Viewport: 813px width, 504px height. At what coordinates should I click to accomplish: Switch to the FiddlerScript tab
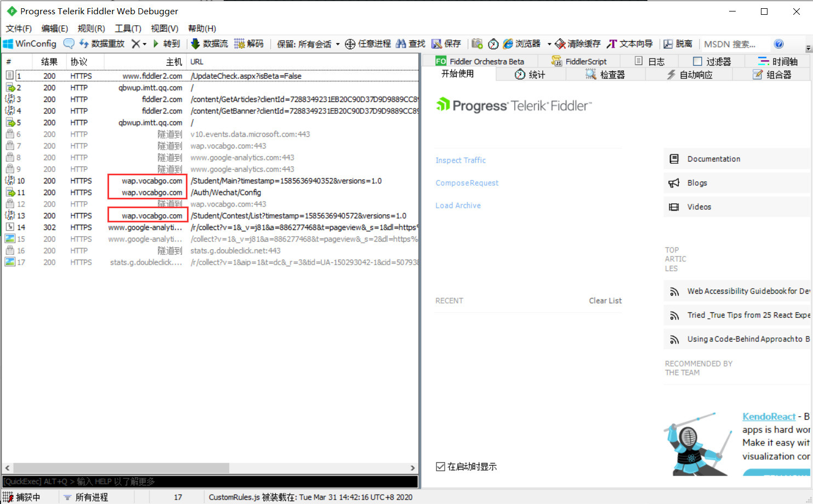click(x=579, y=61)
